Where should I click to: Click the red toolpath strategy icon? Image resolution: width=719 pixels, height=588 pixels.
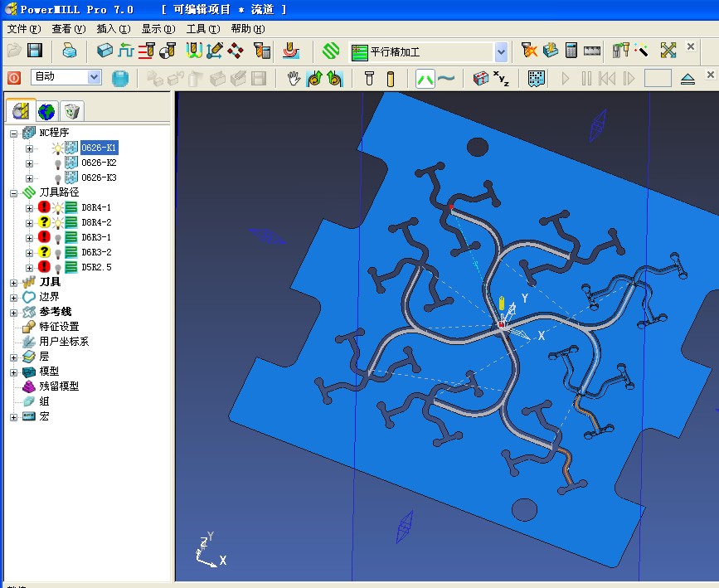291,51
